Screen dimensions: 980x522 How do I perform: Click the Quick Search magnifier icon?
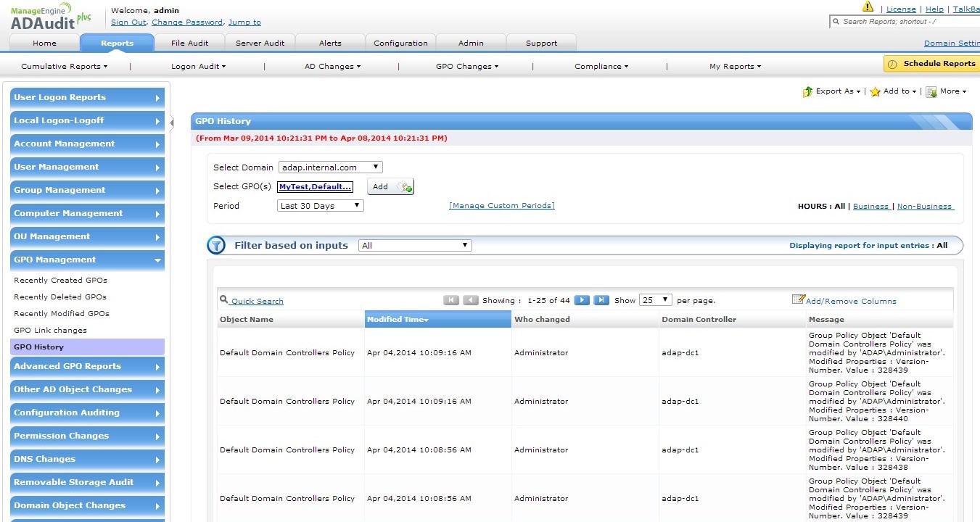pyautogui.click(x=223, y=299)
